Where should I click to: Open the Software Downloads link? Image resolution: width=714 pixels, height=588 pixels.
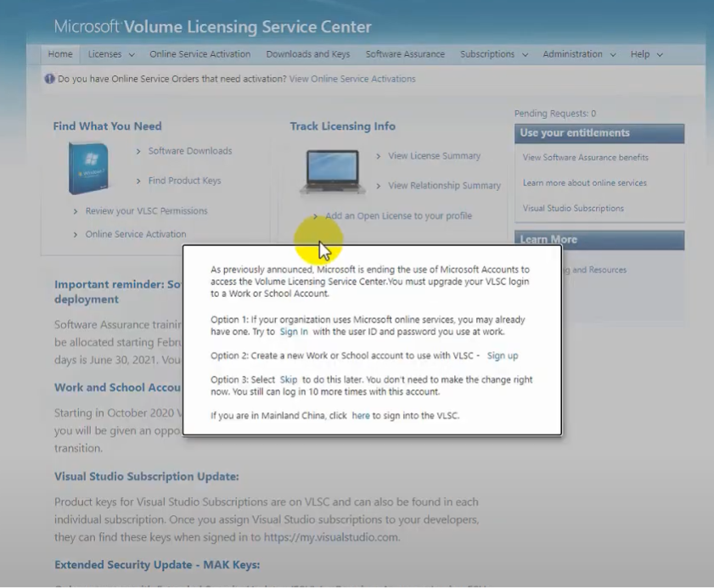(x=190, y=151)
